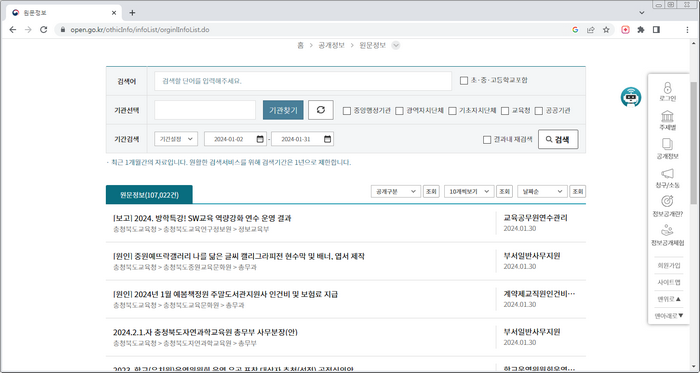Image resolution: width=700 pixels, height=373 pixels.
Task: Select the 기초자치단체 checkbox
Action: coord(453,111)
